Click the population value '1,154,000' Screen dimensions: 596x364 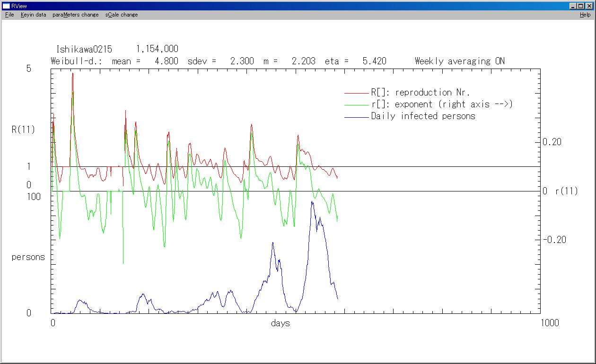tap(157, 49)
